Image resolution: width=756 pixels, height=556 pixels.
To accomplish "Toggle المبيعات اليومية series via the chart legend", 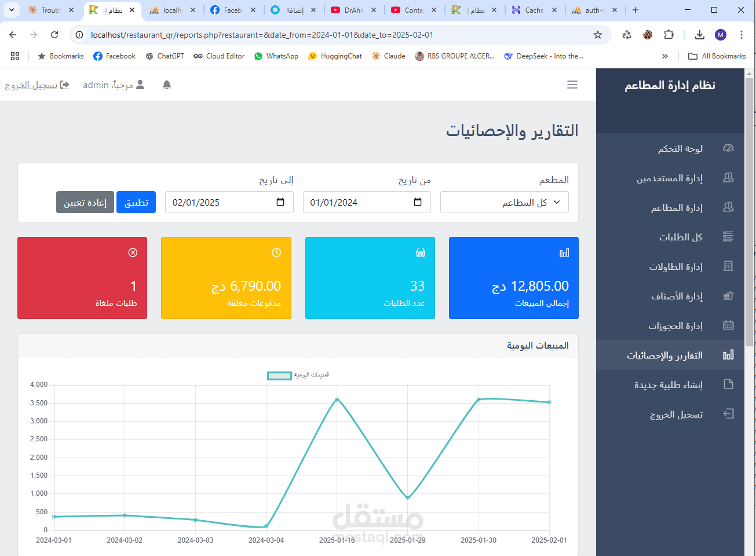I will (297, 375).
